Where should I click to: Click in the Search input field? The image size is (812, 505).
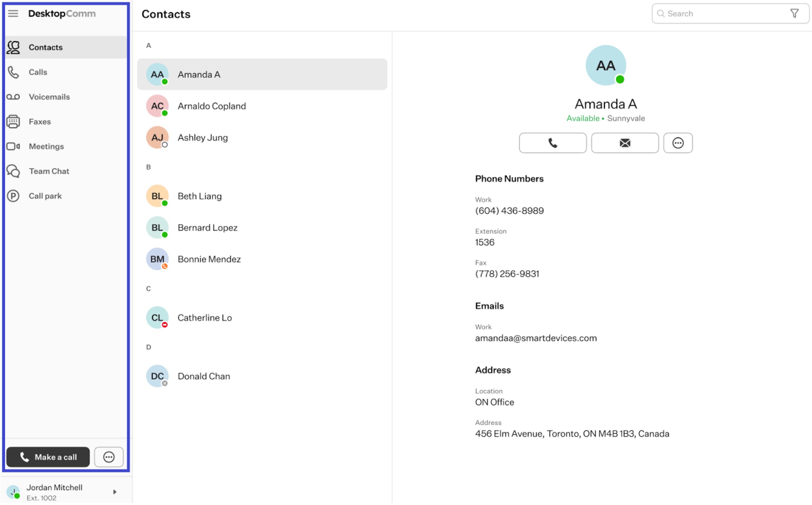point(730,14)
